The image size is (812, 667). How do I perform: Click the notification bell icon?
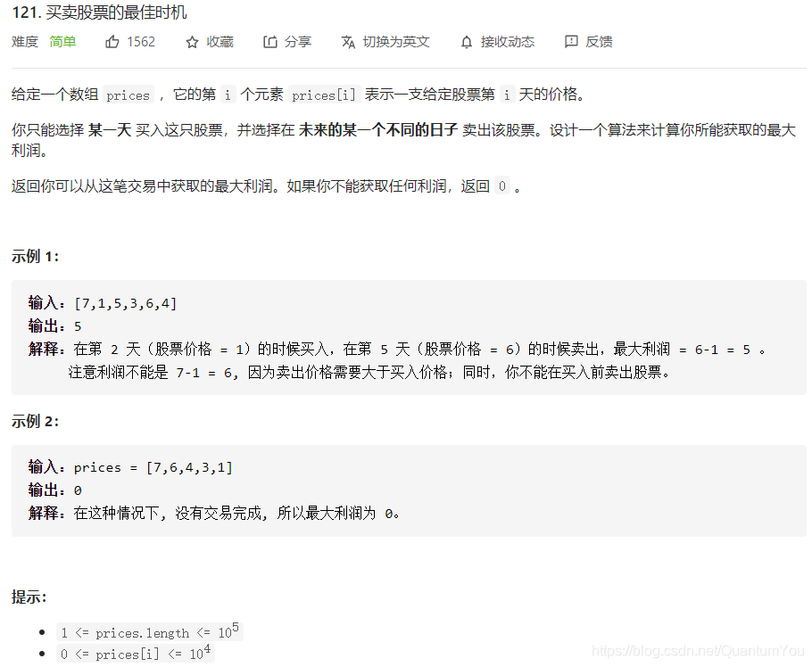[x=467, y=42]
